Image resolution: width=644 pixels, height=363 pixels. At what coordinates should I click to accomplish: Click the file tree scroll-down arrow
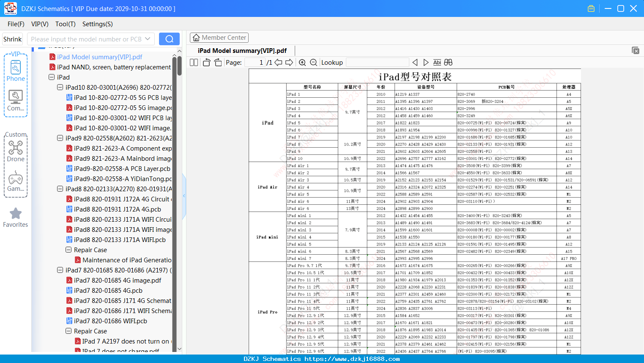(x=179, y=349)
